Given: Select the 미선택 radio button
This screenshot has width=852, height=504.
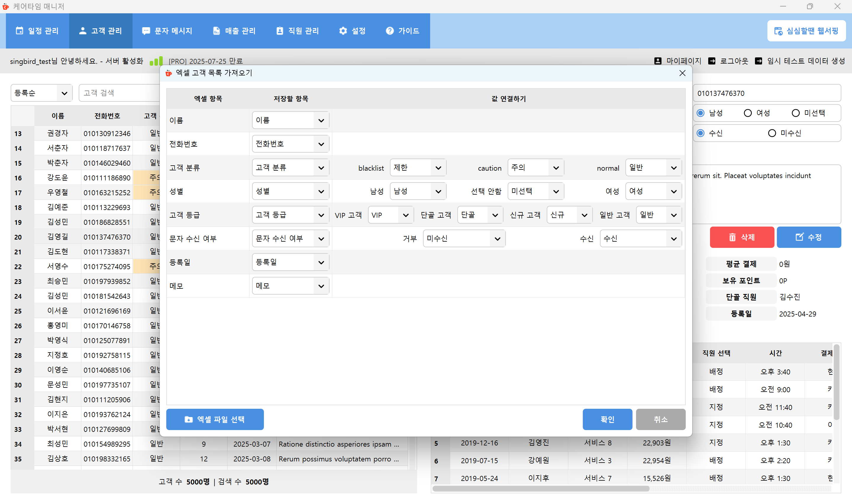Looking at the screenshot, I should click(795, 113).
